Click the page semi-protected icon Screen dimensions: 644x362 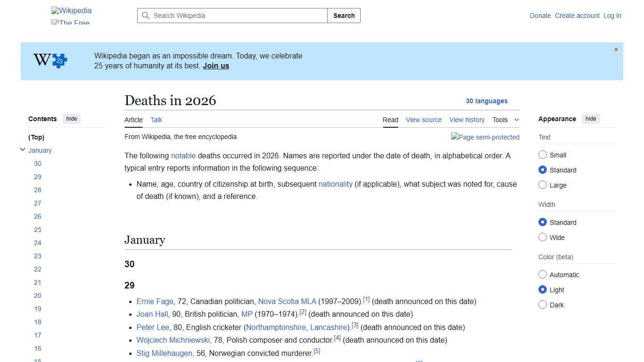click(x=485, y=137)
